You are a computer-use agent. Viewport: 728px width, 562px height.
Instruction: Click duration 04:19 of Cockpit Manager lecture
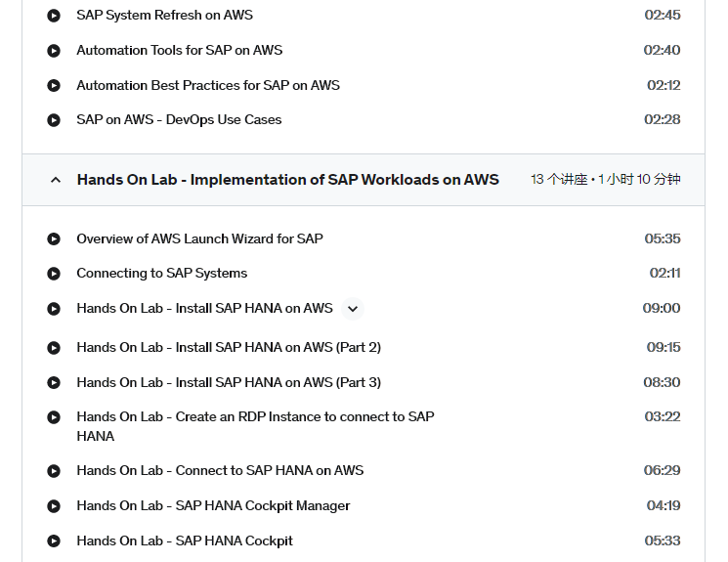[x=664, y=505]
